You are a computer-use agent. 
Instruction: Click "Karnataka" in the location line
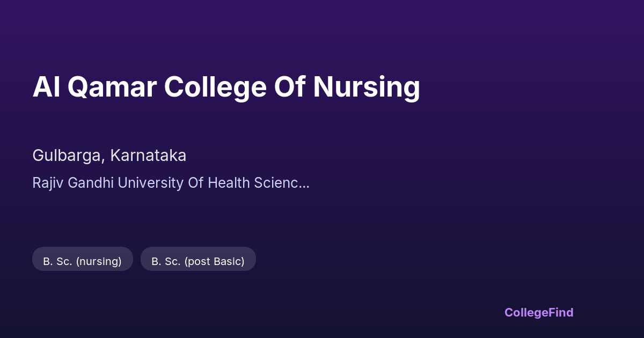pyautogui.click(x=149, y=156)
